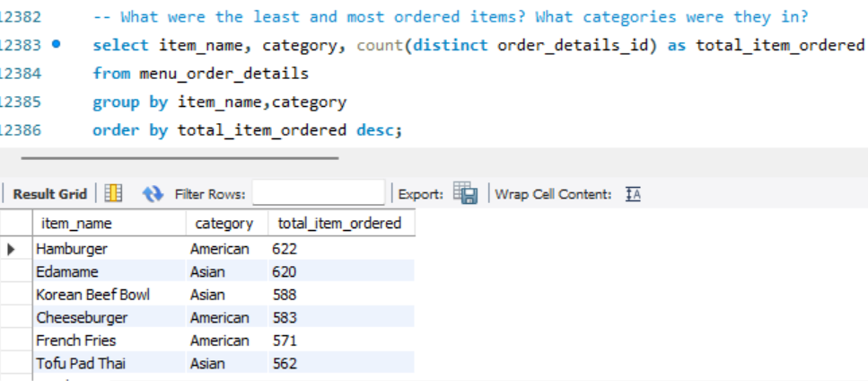The width and height of the screenshot is (868, 381).
Task: Click the Result Grid button
Action: [x=50, y=194]
